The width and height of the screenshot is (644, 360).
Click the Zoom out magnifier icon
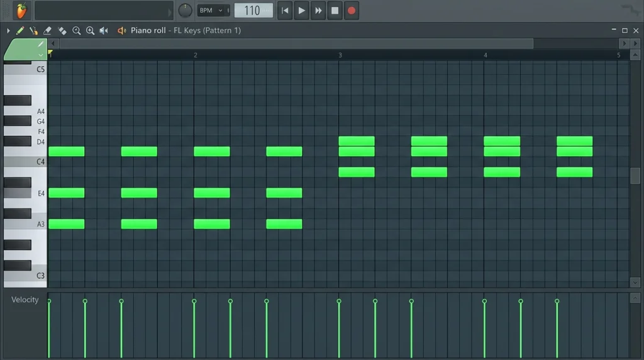[x=76, y=30]
